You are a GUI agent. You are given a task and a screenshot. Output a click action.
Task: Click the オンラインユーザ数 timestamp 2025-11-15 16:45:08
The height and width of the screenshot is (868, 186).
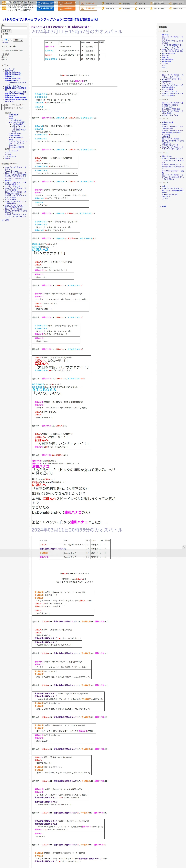point(12,50)
